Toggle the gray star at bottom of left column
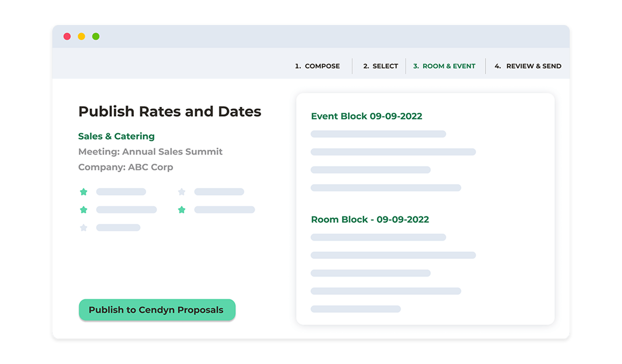 (84, 228)
